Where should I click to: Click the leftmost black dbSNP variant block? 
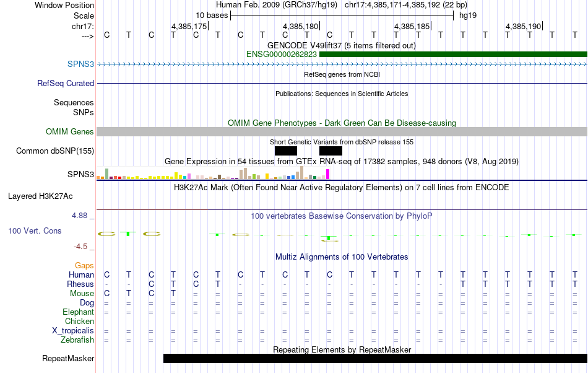[x=286, y=151]
